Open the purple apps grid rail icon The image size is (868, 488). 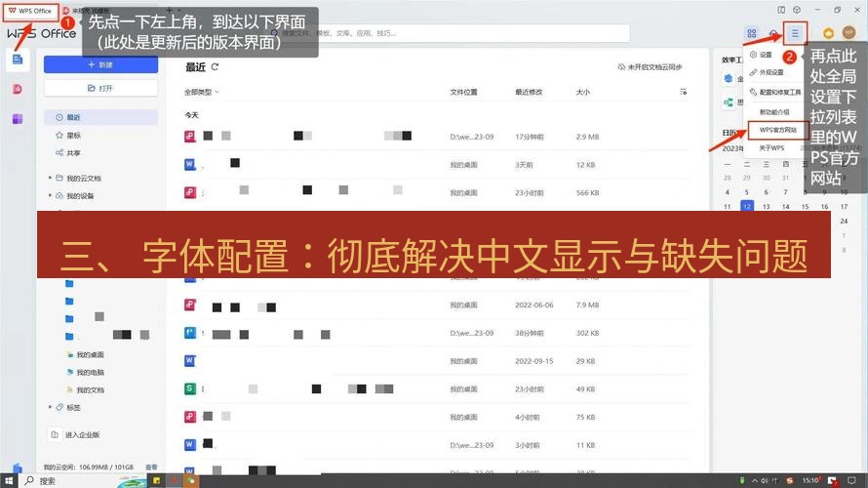point(18,119)
